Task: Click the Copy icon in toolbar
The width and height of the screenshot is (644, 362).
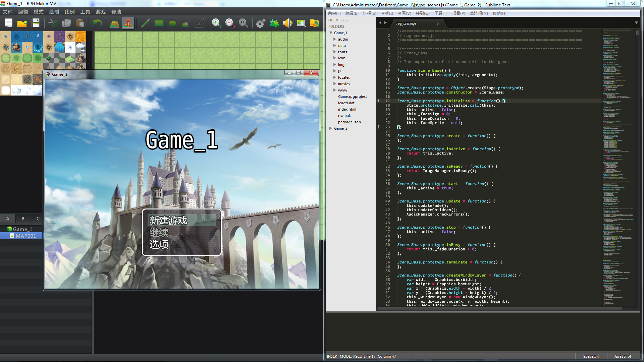Action: click(x=66, y=23)
